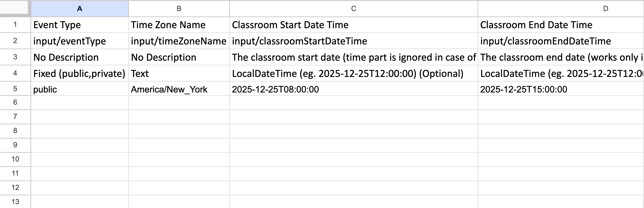Click the 'Event Type' cell
This screenshot has height=208, width=644.
coord(80,25)
